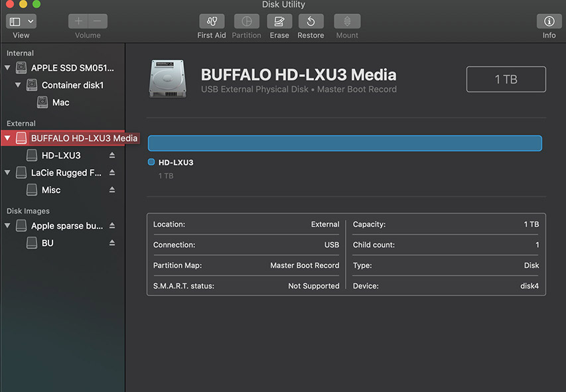The image size is (566, 392).
Task: Click the Master Boot Record partition map value
Action: [305, 265]
